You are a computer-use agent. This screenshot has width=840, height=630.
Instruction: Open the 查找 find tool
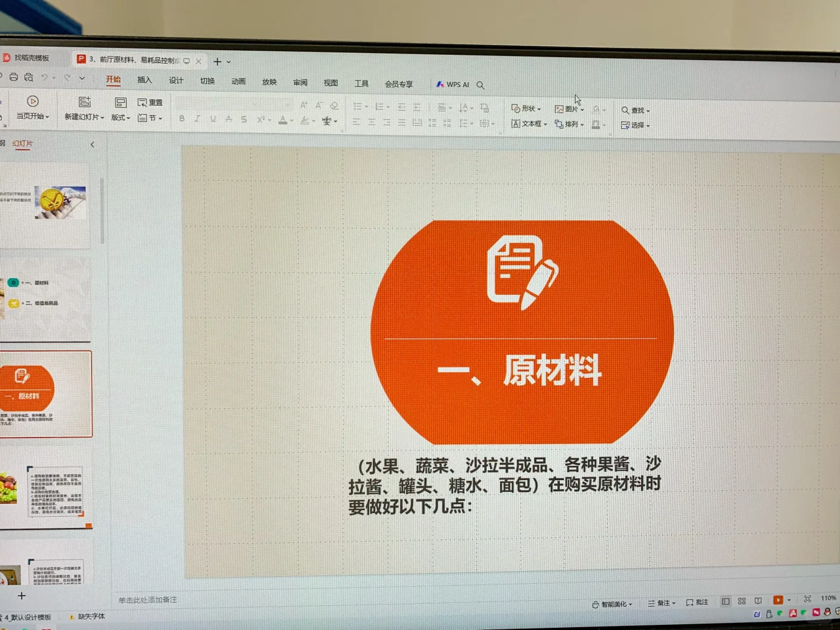tap(636, 110)
